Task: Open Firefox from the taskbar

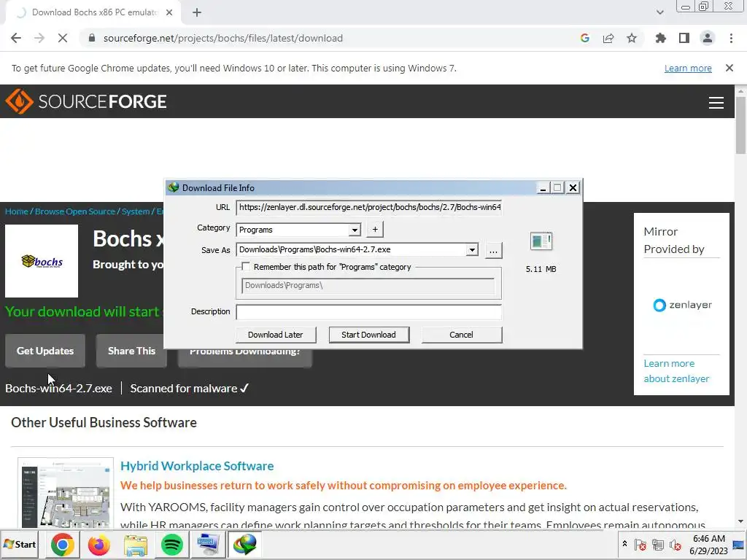Action: [98, 544]
